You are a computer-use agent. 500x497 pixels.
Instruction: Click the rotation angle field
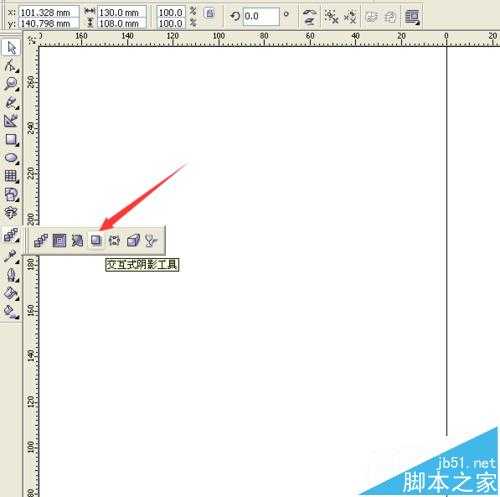point(261,16)
